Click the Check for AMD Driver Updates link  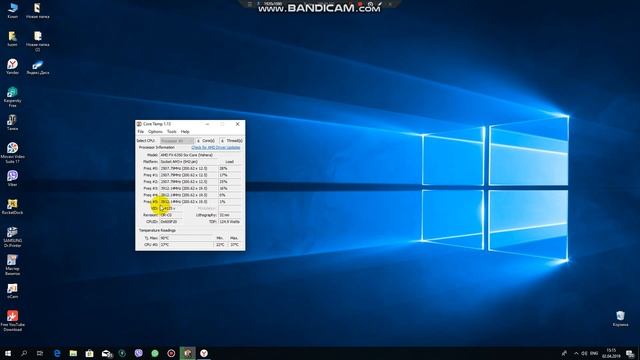pyautogui.click(x=216, y=147)
